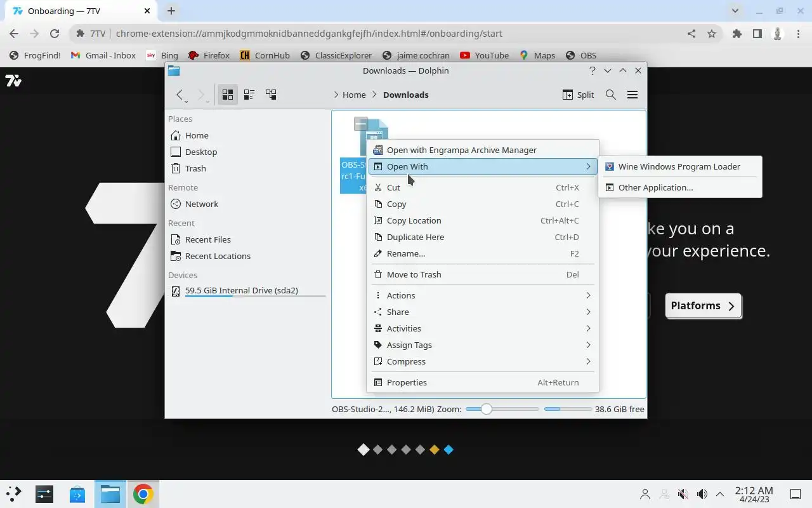The height and width of the screenshot is (508, 812).
Task: Open the KDE application launcher
Action: tap(14, 493)
